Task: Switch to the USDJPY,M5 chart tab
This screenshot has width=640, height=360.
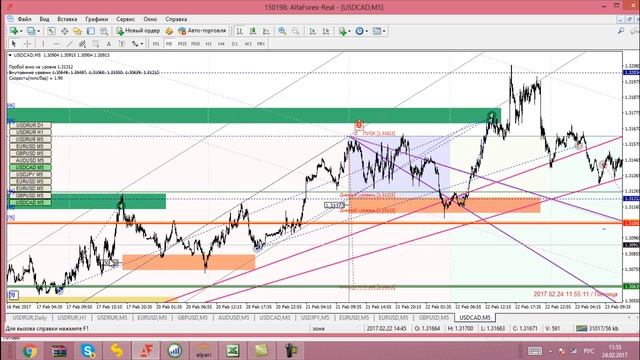Action: click(x=315, y=318)
